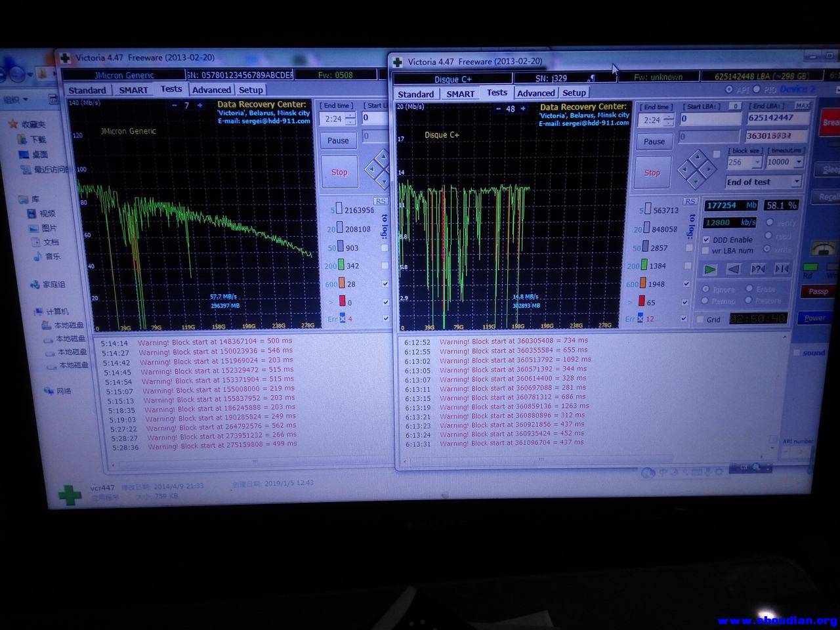Toggle wr LBA num checkbox
This screenshot has width=840, height=630.
click(706, 251)
